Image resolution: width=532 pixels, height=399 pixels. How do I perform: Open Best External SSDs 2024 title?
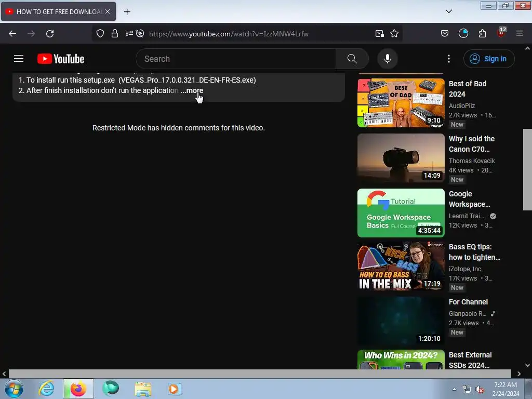(470, 360)
